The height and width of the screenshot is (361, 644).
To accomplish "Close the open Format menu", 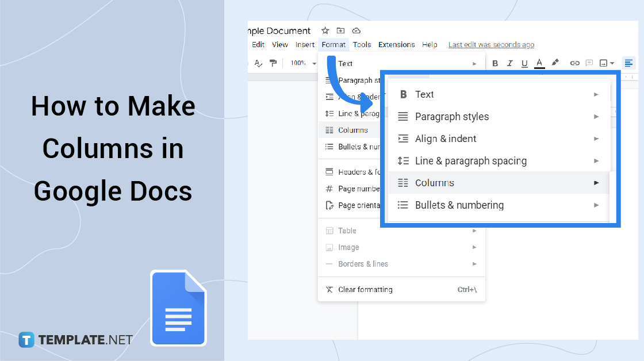I will point(333,44).
